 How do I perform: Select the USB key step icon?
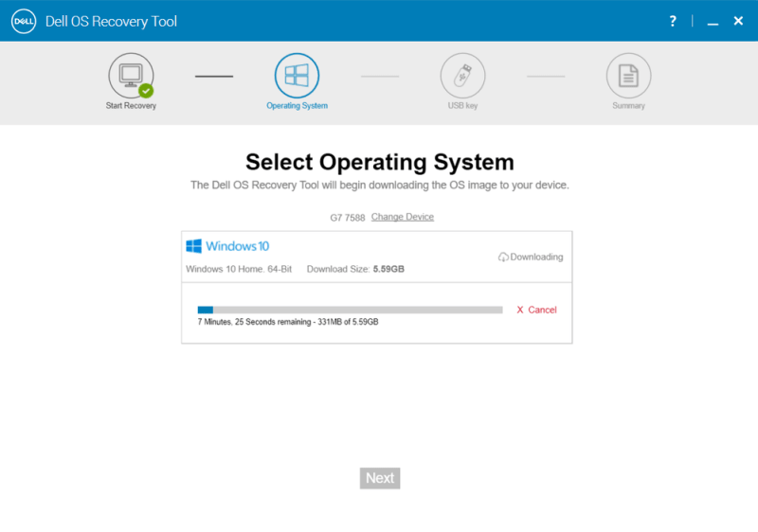pyautogui.click(x=462, y=76)
